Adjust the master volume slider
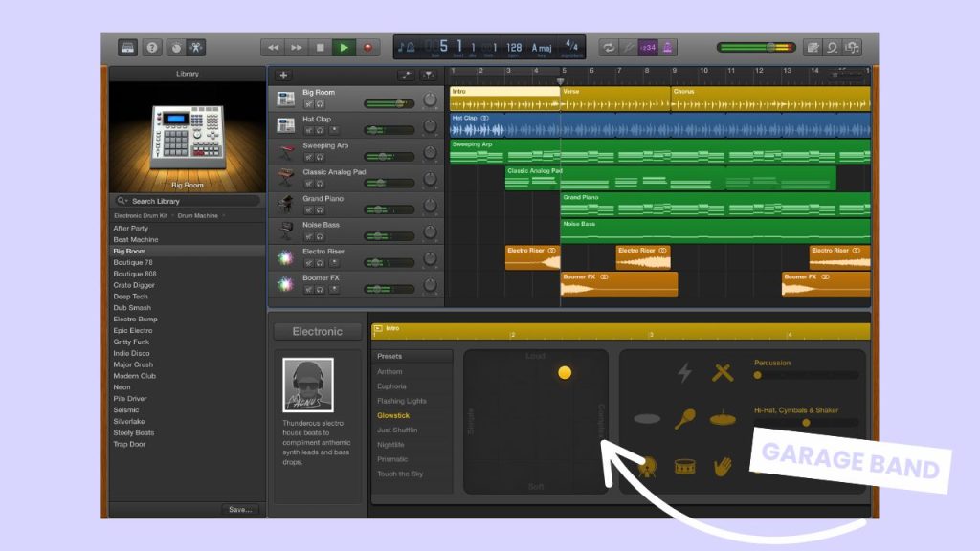 coord(756,48)
